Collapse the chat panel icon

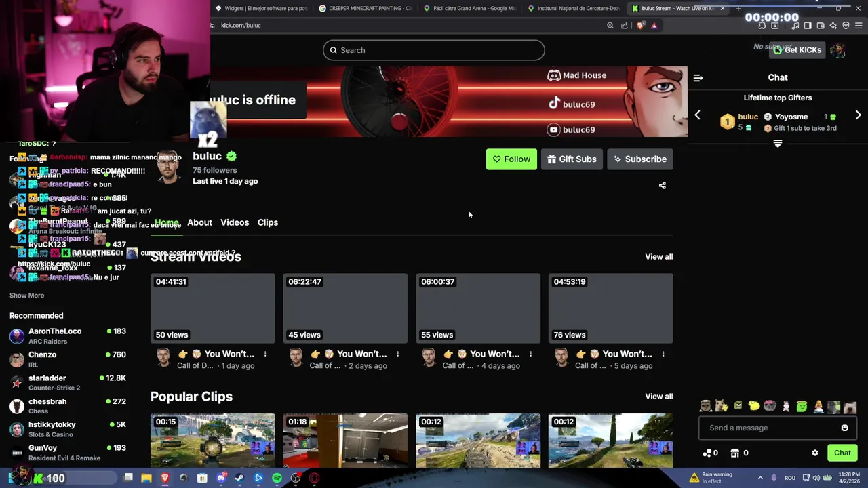pos(698,78)
